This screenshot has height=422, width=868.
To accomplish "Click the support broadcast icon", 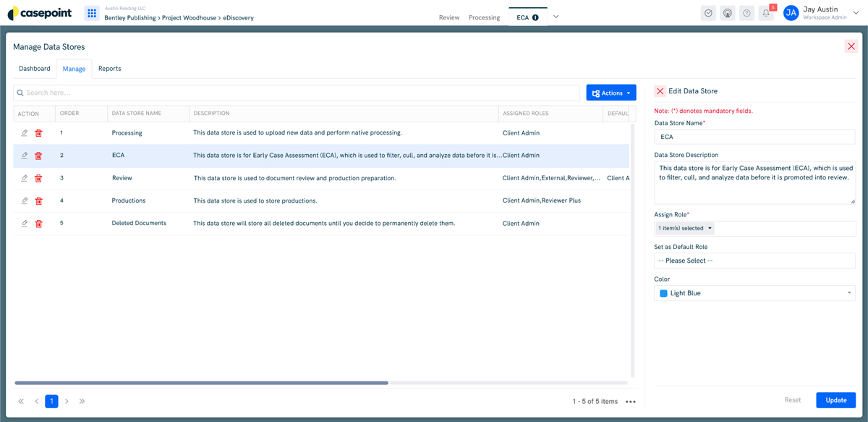I will [x=727, y=12].
